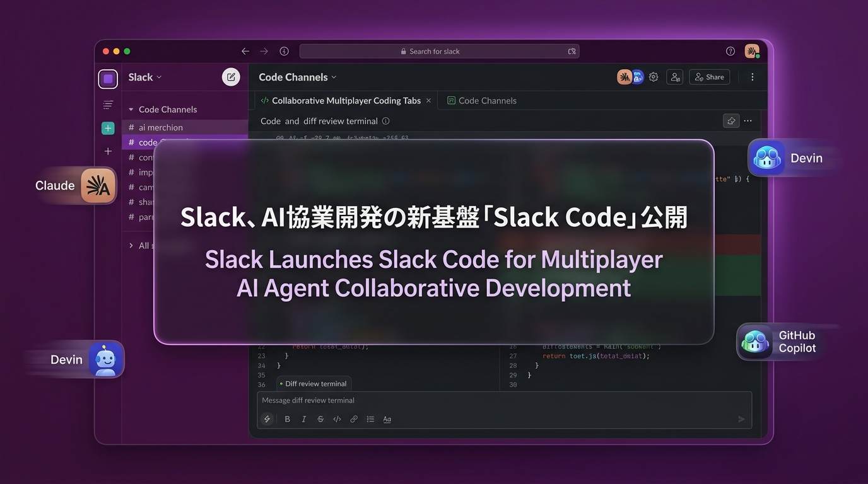Image resolution: width=868 pixels, height=484 pixels.
Task: Toggle inline code formatting
Action: point(337,419)
